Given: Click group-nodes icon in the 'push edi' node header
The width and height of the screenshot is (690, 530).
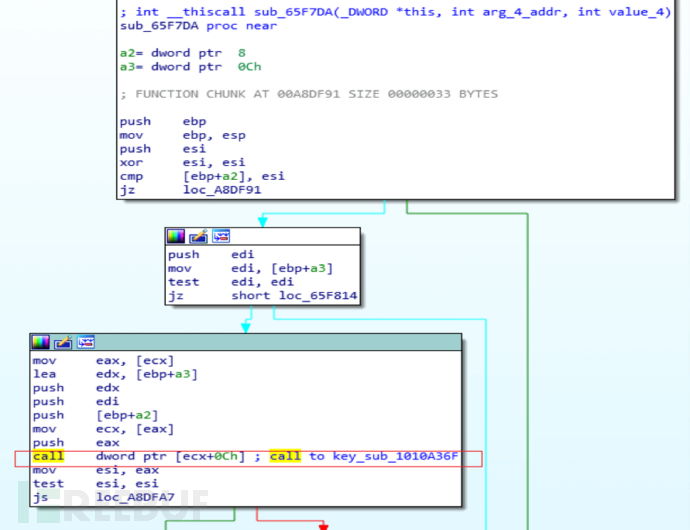Looking at the screenshot, I should tap(221, 236).
